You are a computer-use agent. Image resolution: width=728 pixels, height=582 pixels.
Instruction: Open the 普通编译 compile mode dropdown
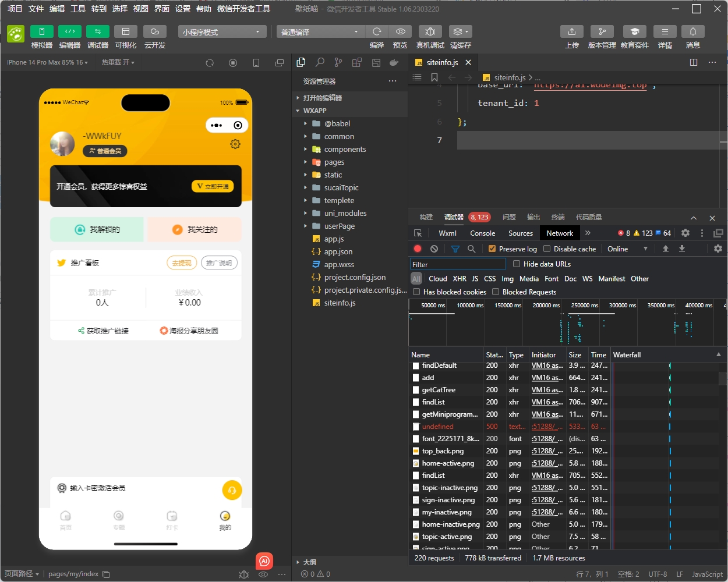[x=320, y=32]
